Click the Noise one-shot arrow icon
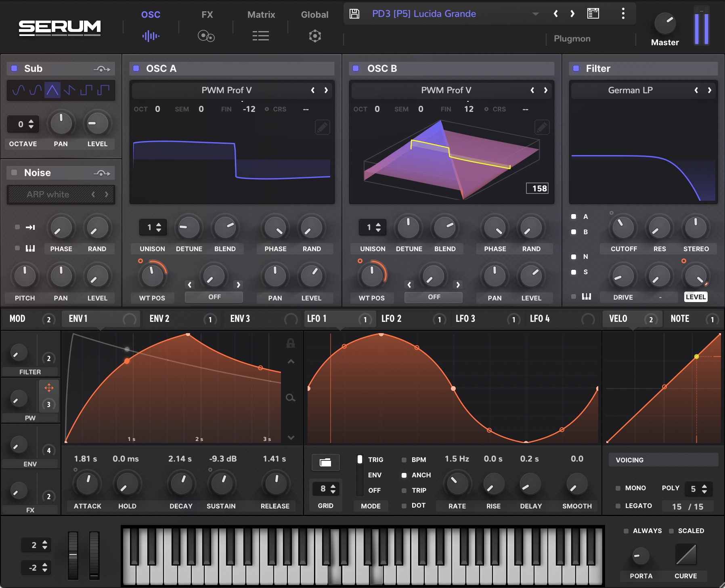Viewport: 725px width, 588px height. click(30, 227)
